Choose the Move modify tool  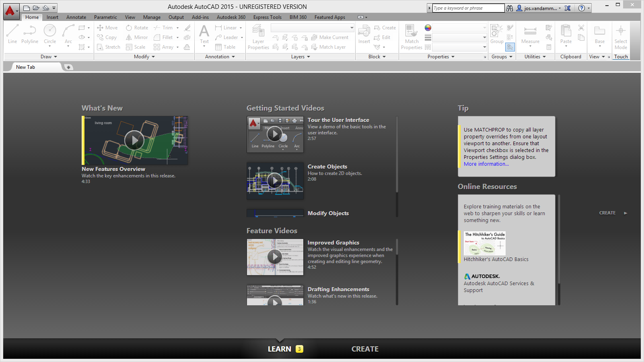pos(107,28)
